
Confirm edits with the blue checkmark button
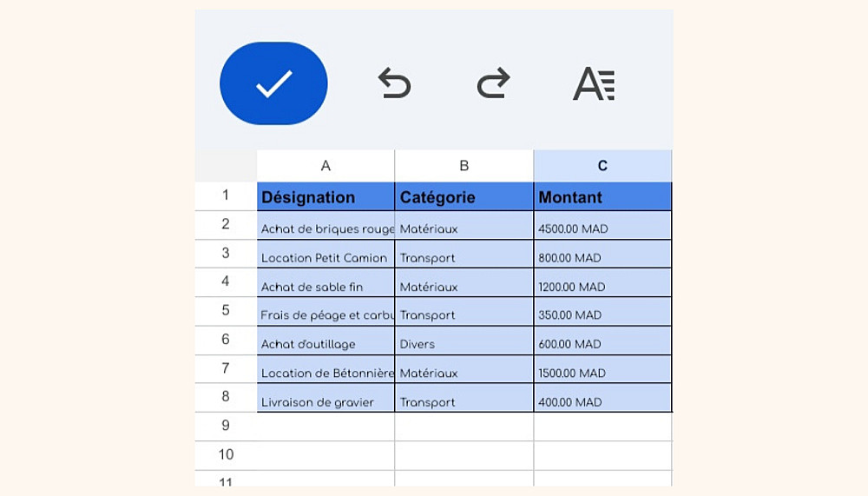coord(273,83)
